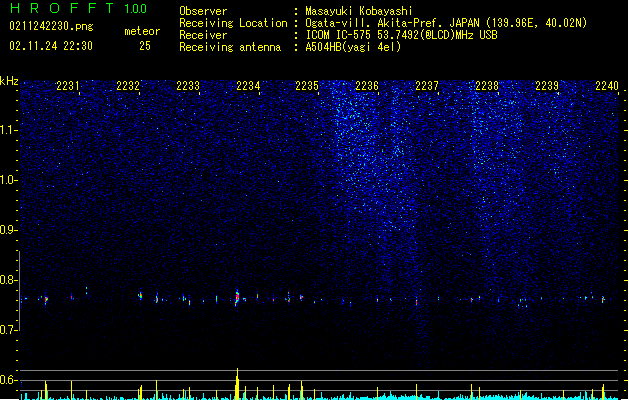Click the Receiver label
The image size is (629, 400).
(203, 35)
